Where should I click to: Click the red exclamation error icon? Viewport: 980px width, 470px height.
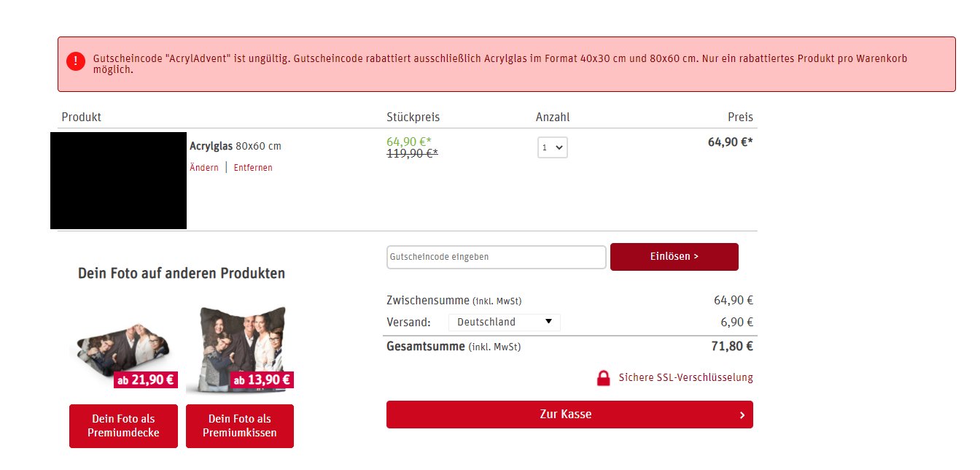point(76,61)
